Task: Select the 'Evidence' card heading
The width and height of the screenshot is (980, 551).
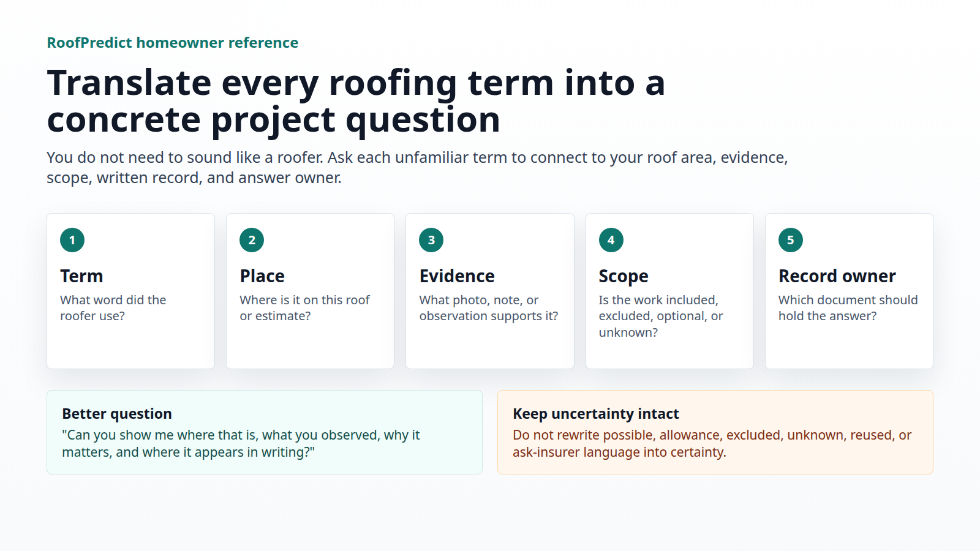Action: click(x=457, y=276)
